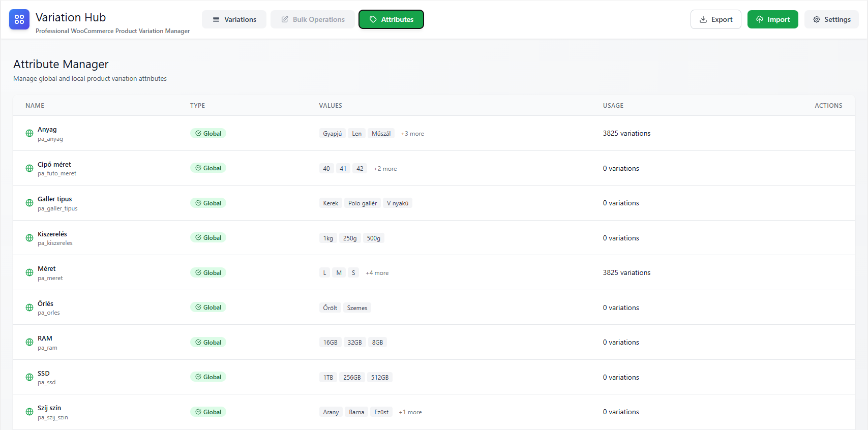Open the Bulk Operations tab
Viewport: 868px width, 430px height.
click(x=313, y=19)
